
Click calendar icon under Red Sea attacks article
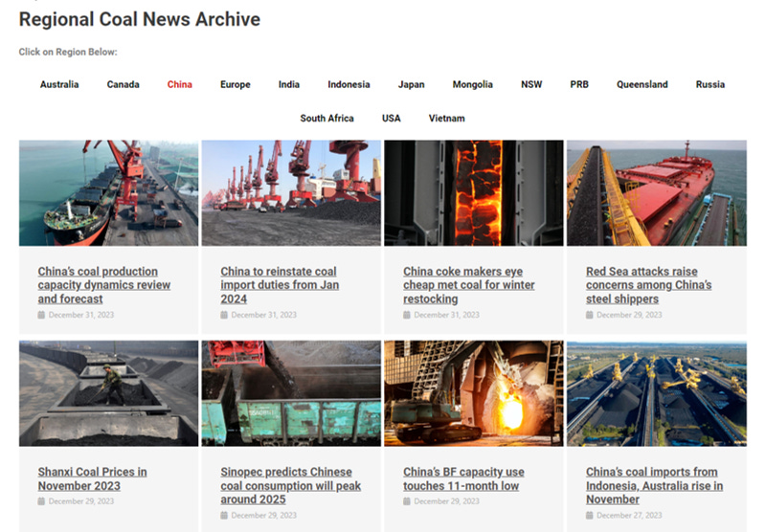coord(590,315)
